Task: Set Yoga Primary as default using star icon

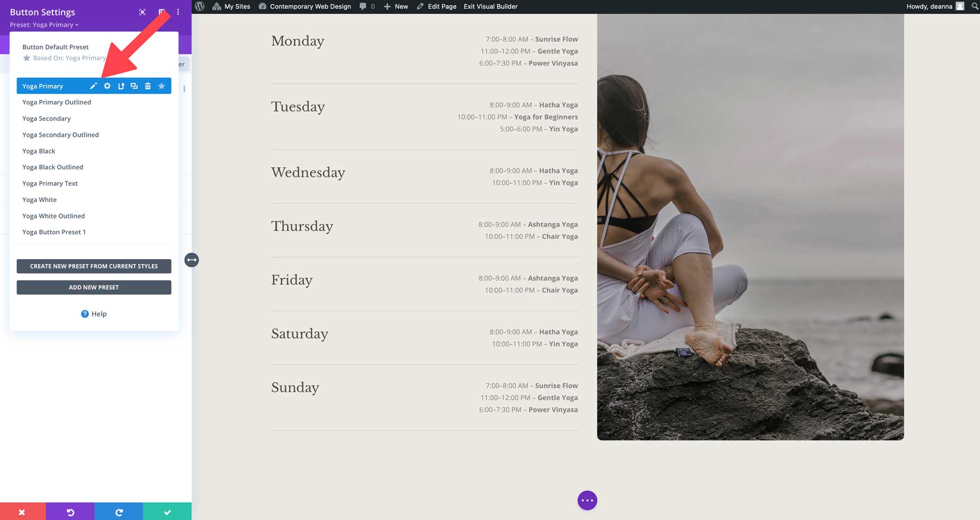Action: click(161, 85)
